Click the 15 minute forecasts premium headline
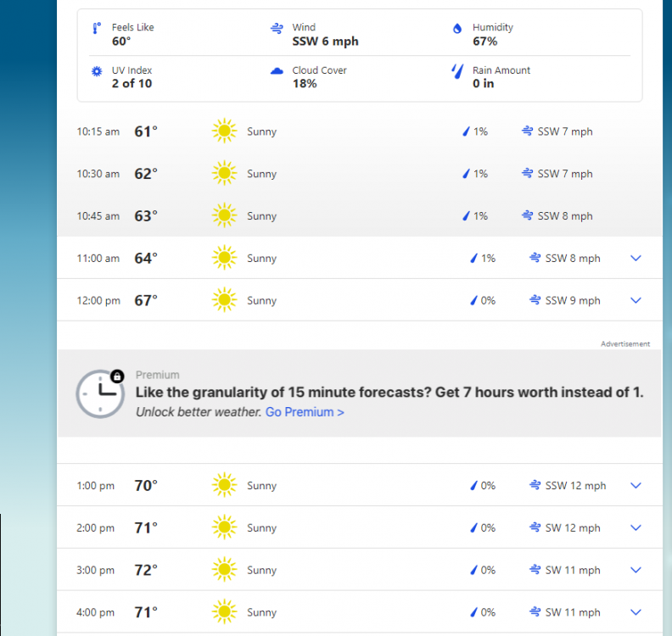Viewport: 672px width, 636px height. (x=389, y=393)
